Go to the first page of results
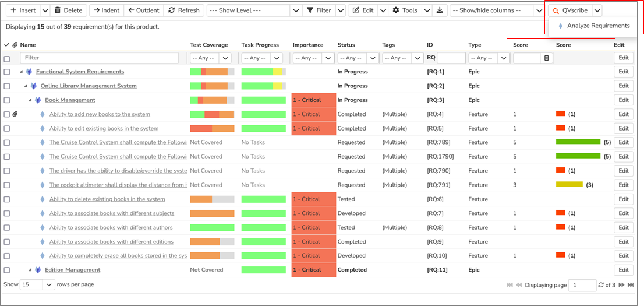 point(510,285)
